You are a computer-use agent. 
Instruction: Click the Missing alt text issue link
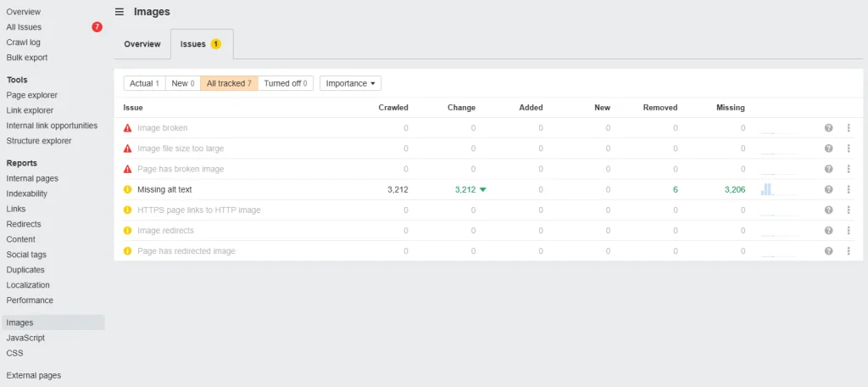coord(164,189)
